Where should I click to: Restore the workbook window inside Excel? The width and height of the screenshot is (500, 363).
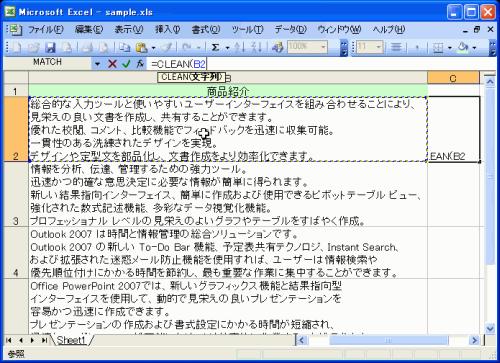(477, 30)
